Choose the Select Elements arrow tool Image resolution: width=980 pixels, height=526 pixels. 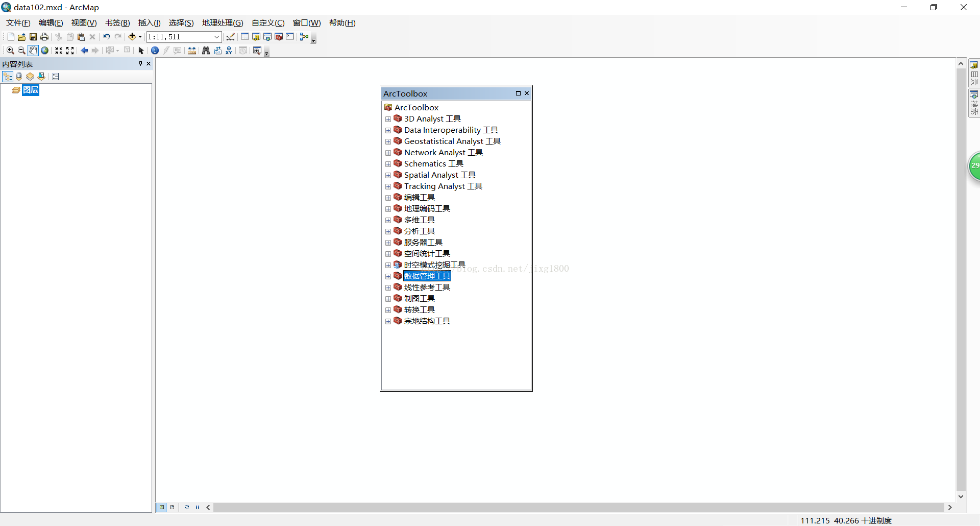pos(141,51)
